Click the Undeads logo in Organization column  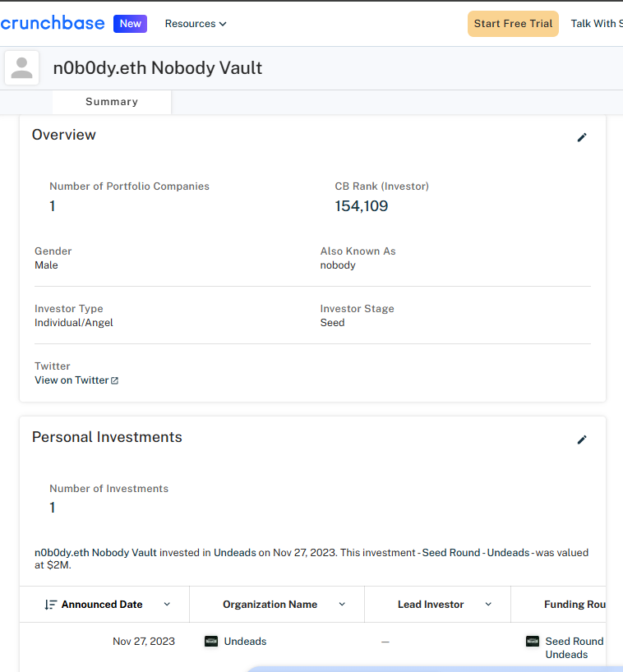[x=211, y=642]
